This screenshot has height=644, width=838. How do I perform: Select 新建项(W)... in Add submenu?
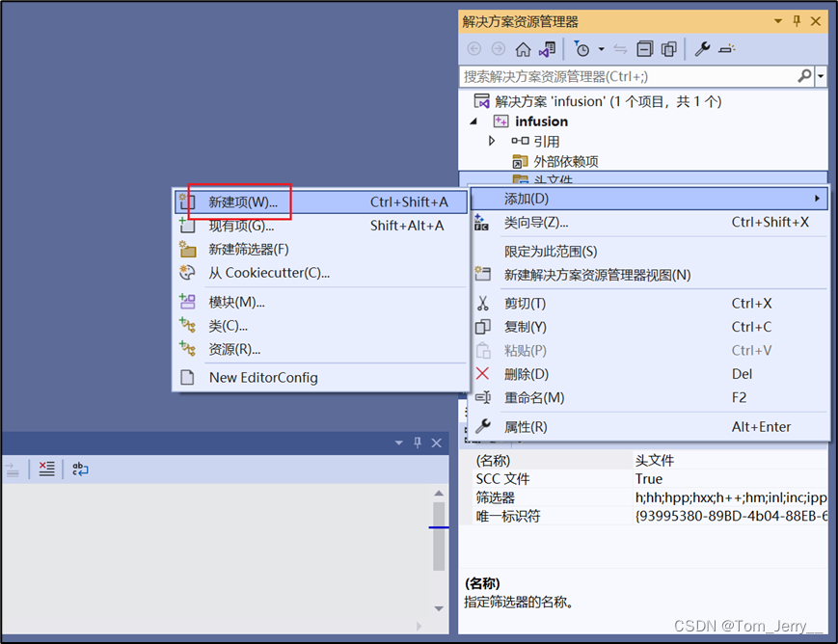[321, 202]
